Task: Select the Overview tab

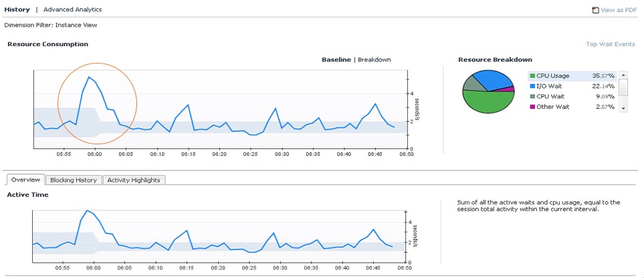Action: tap(26, 180)
